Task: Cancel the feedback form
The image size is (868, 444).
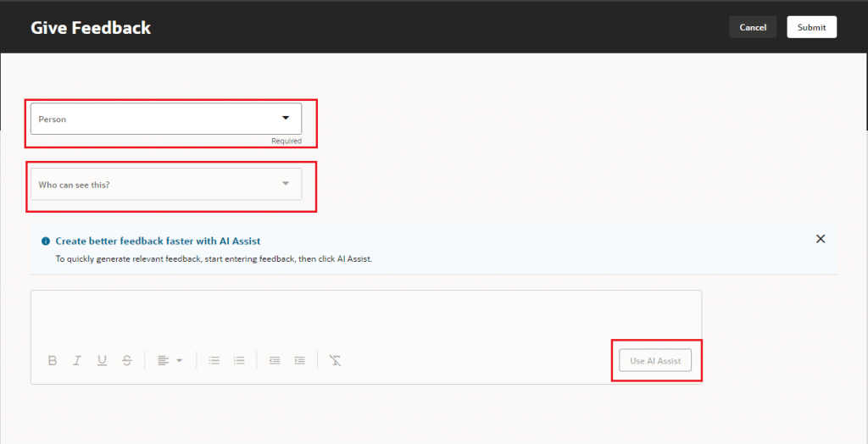Action: coord(753,27)
